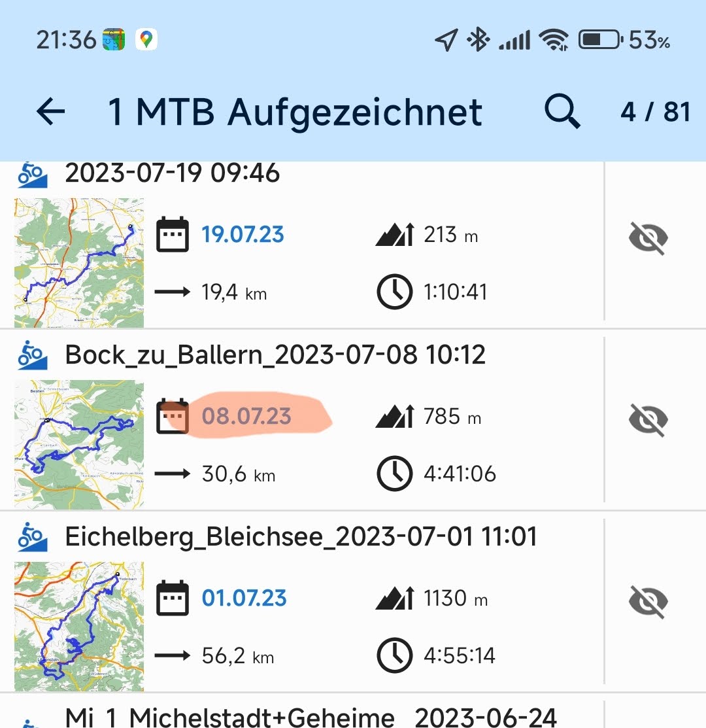The height and width of the screenshot is (728, 706).
Task: Toggle visibility of the 2023-07-19 track
Action: tap(648, 238)
